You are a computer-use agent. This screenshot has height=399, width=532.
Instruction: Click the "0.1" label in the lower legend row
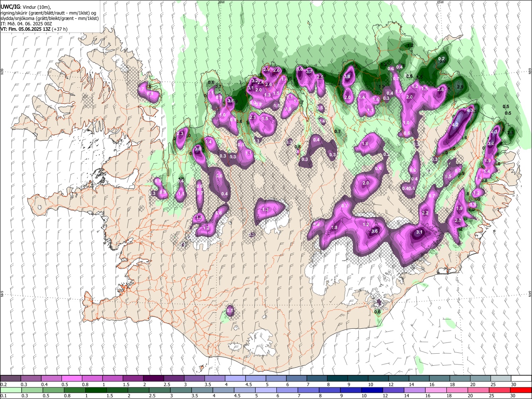point(4,396)
